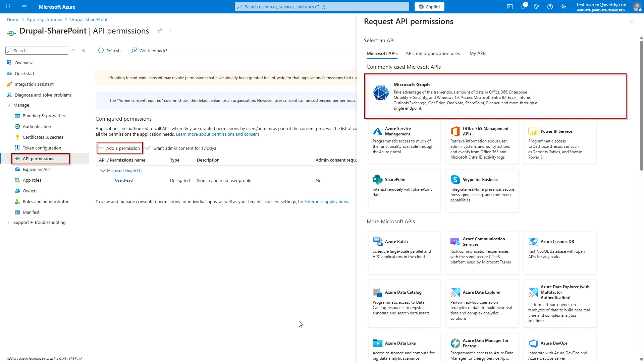
Task: Open App roles
Action: (32, 180)
